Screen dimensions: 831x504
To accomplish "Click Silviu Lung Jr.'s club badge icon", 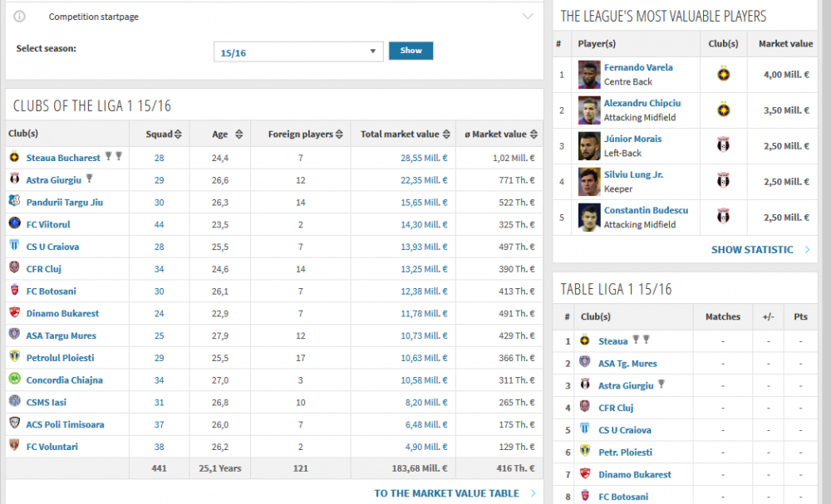I will pyautogui.click(x=723, y=182).
